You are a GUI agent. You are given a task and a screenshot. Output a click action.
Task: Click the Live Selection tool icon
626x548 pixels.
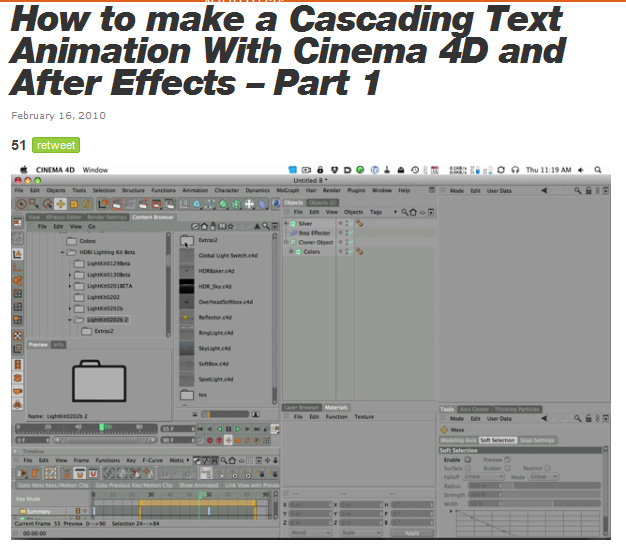point(22,204)
